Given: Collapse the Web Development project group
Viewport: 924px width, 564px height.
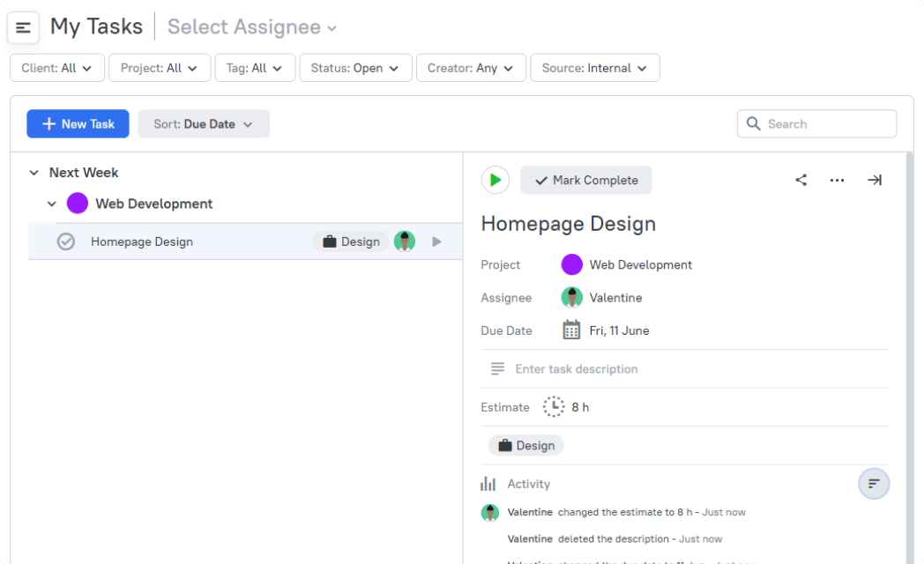Looking at the screenshot, I should [x=52, y=204].
